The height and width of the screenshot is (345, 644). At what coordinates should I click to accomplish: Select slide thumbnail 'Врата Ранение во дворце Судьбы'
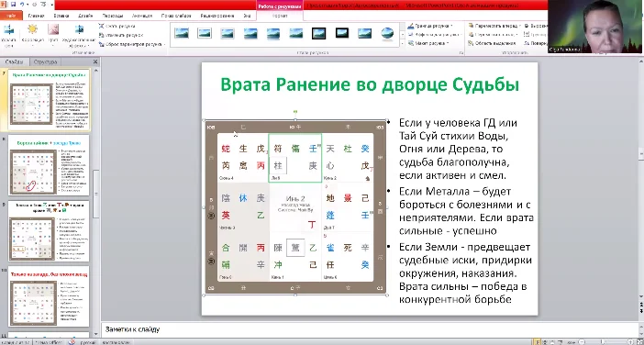pyautogui.click(x=50, y=100)
